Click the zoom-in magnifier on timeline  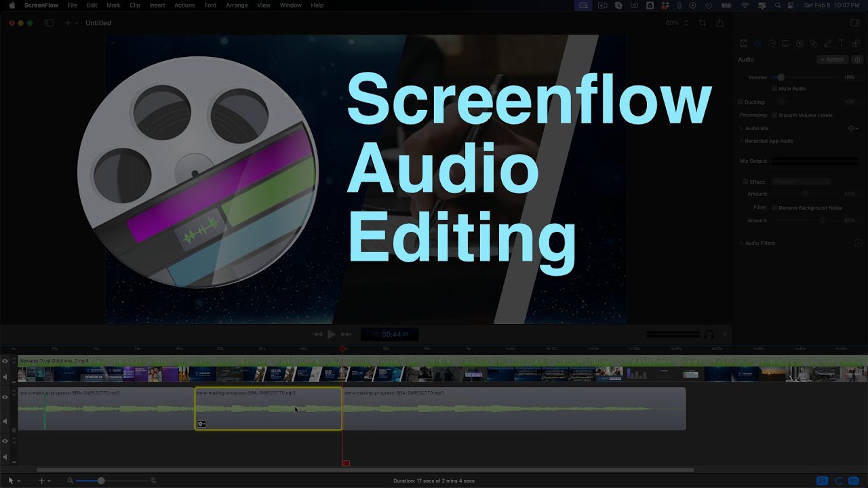(153, 481)
